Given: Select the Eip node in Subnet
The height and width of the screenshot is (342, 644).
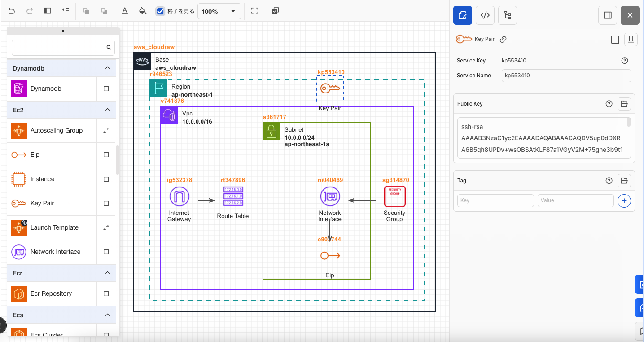Looking at the screenshot, I should [x=330, y=256].
